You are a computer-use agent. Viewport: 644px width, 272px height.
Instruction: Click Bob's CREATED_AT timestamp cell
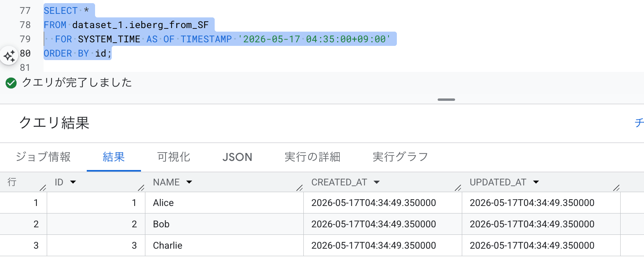point(383,224)
